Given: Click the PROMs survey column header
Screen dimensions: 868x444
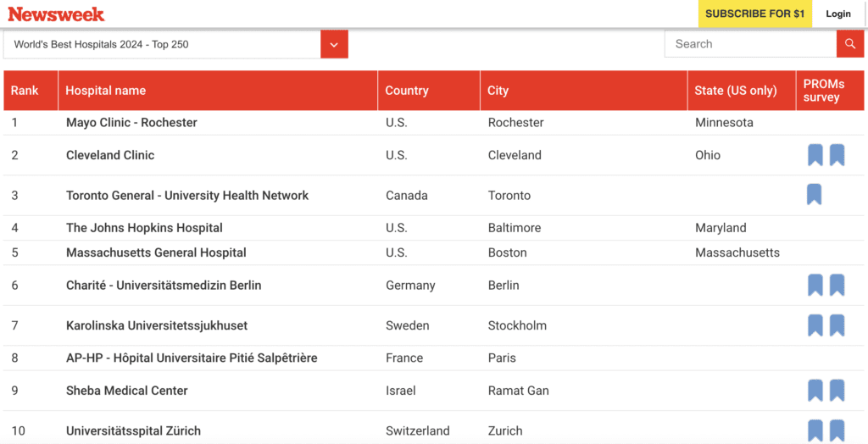Looking at the screenshot, I should pos(830,90).
